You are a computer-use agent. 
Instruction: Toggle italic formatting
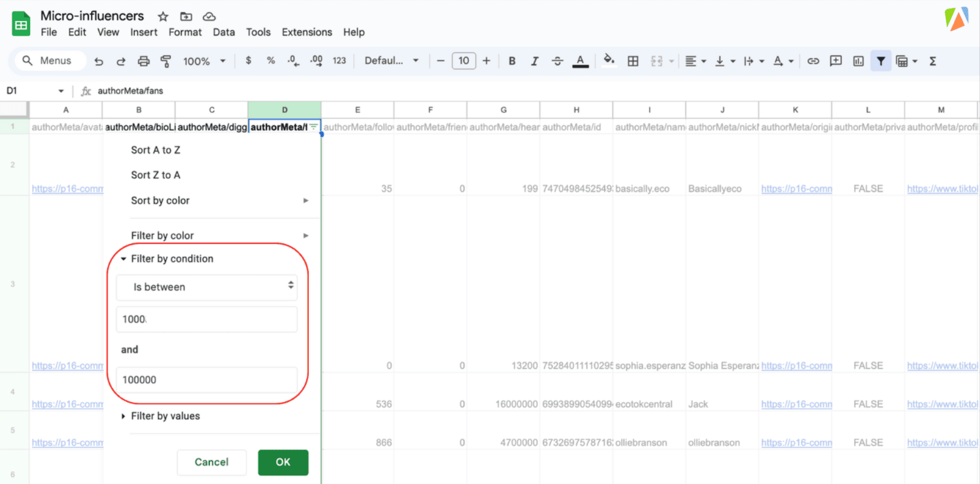(x=534, y=61)
